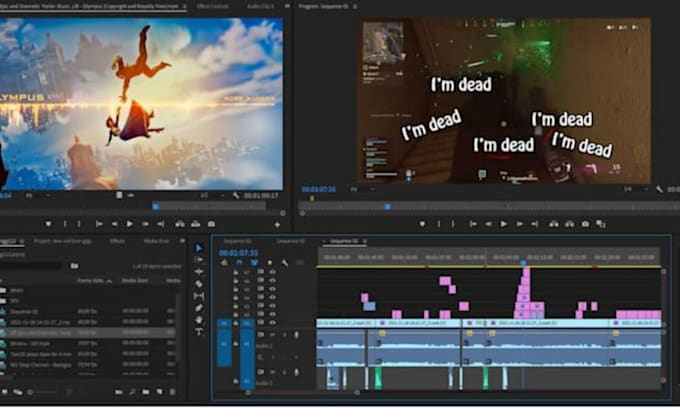
Task: Open Effects tab in Project panel group
Action: (117, 241)
